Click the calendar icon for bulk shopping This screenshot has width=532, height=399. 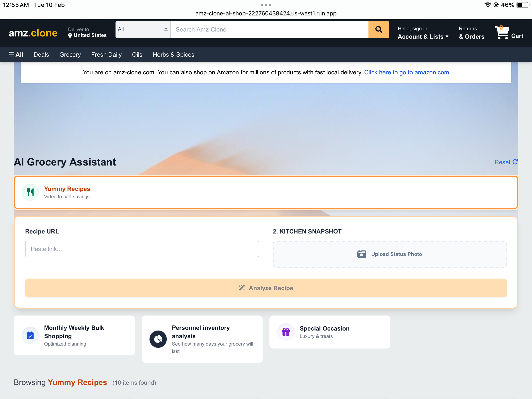point(30,335)
